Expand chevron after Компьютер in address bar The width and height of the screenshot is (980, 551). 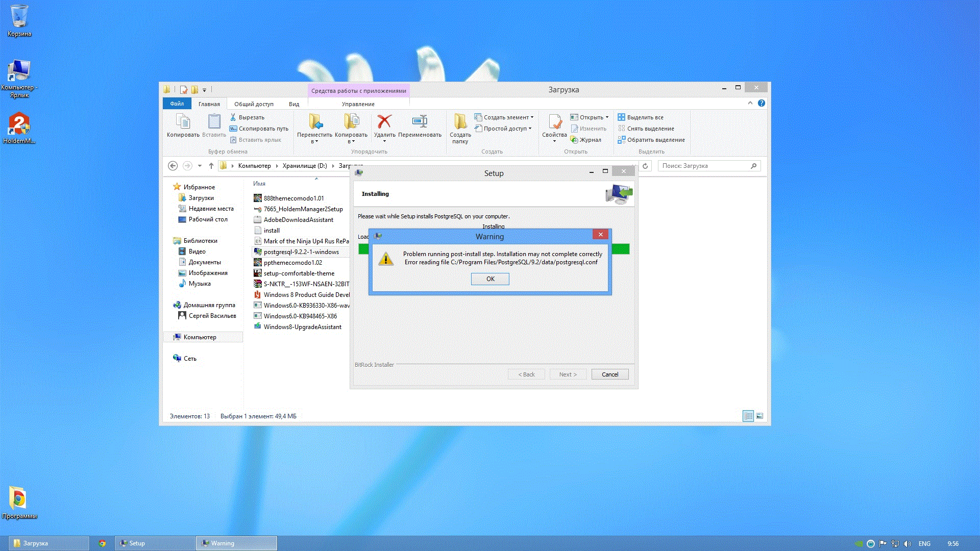click(x=277, y=166)
